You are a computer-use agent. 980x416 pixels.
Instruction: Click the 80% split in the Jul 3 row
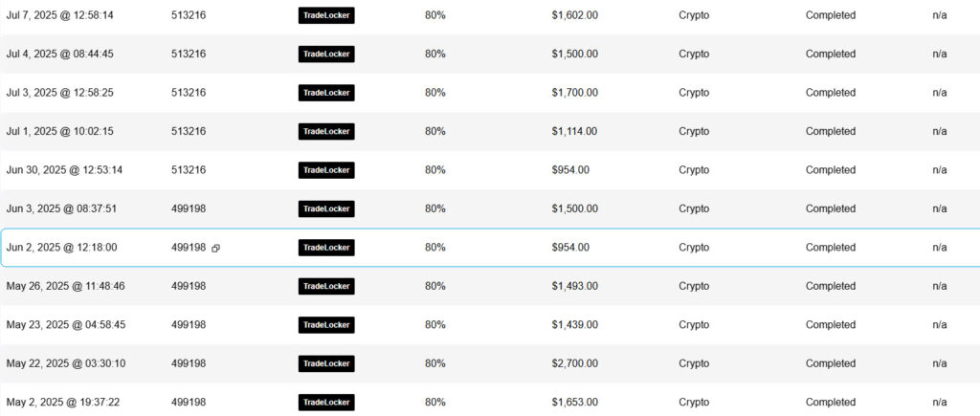[x=435, y=93]
